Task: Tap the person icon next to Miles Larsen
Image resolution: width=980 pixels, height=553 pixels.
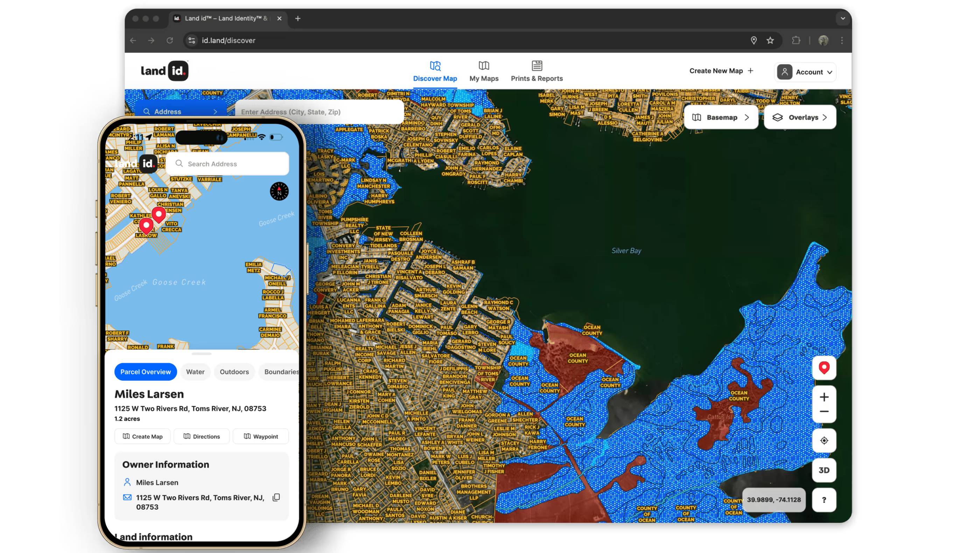Action: coord(127,482)
